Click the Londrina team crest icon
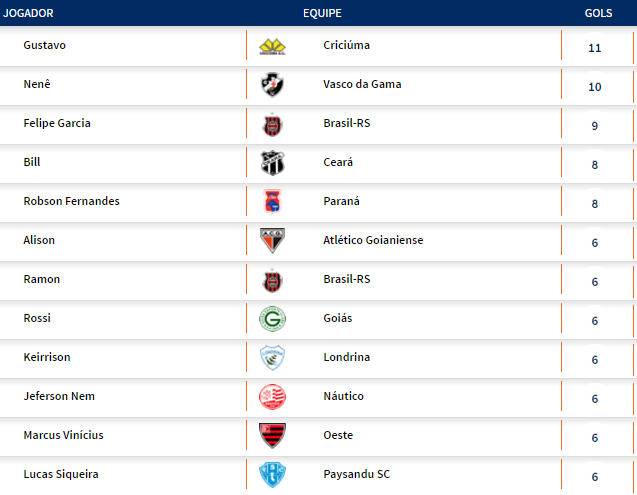The height and width of the screenshot is (495, 637). coord(272,358)
